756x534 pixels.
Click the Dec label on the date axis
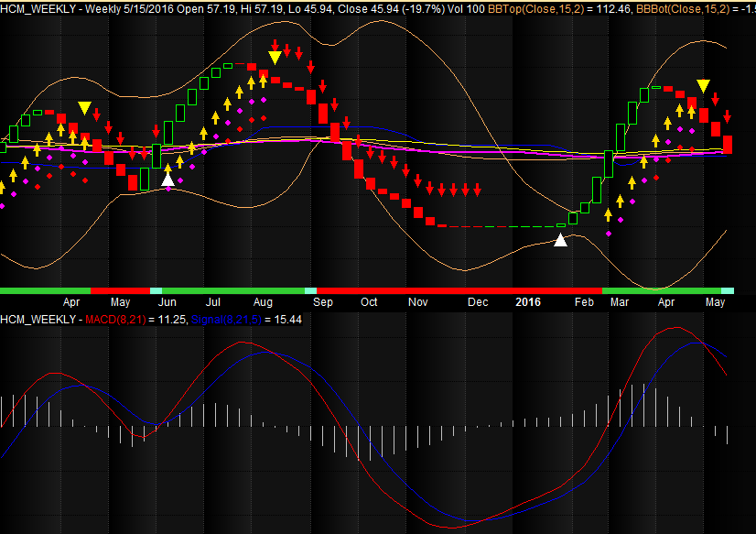tap(478, 302)
